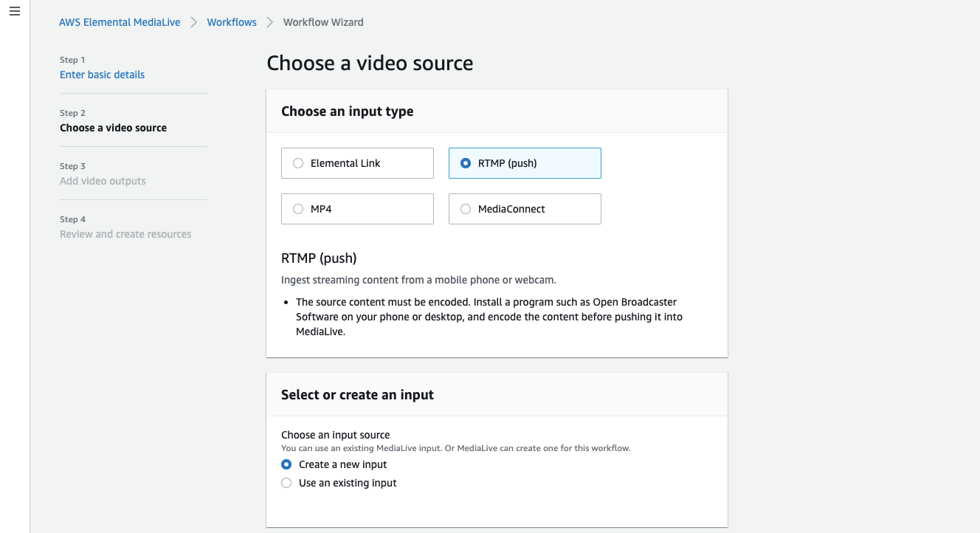The height and width of the screenshot is (533, 980).
Task: Click the RTMP (push) description heading
Action: point(319,258)
